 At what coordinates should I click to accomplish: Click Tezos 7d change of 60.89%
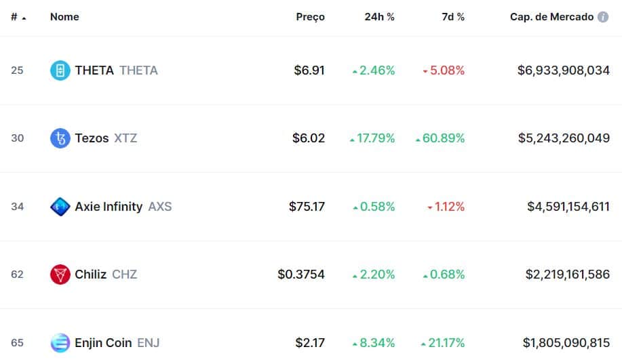tap(440, 138)
